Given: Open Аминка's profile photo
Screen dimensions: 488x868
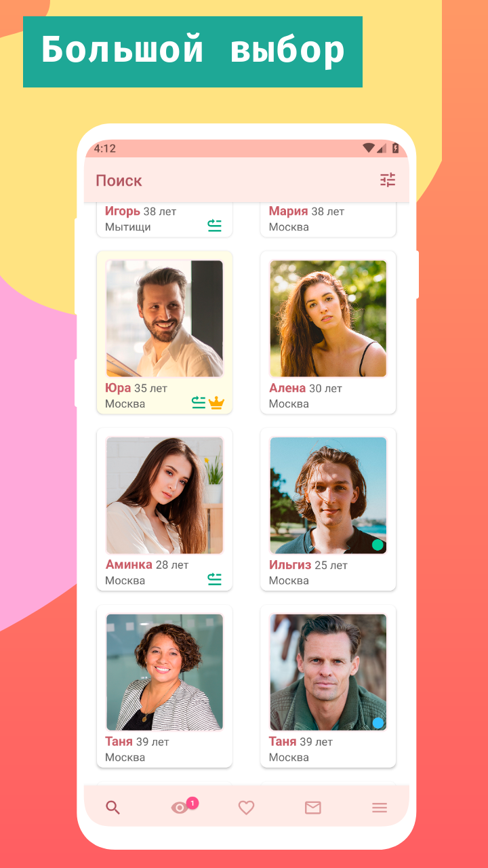Looking at the screenshot, I should [x=165, y=496].
